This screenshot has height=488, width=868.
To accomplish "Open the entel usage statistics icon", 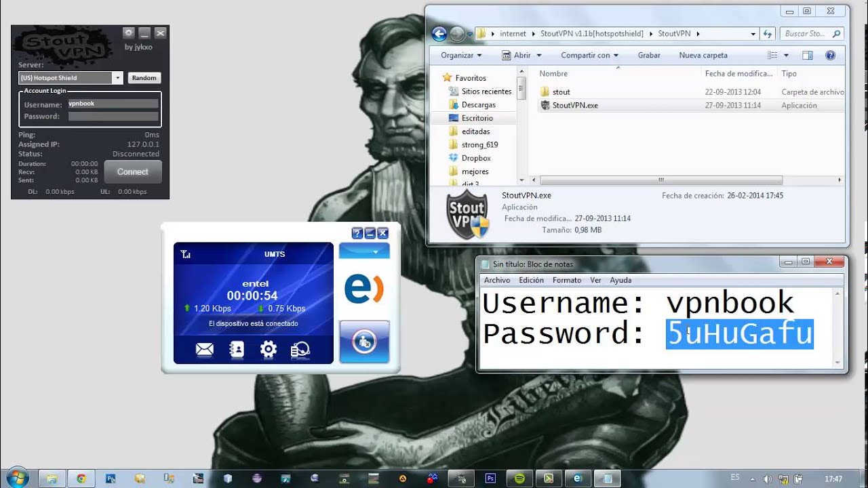I will pos(300,349).
